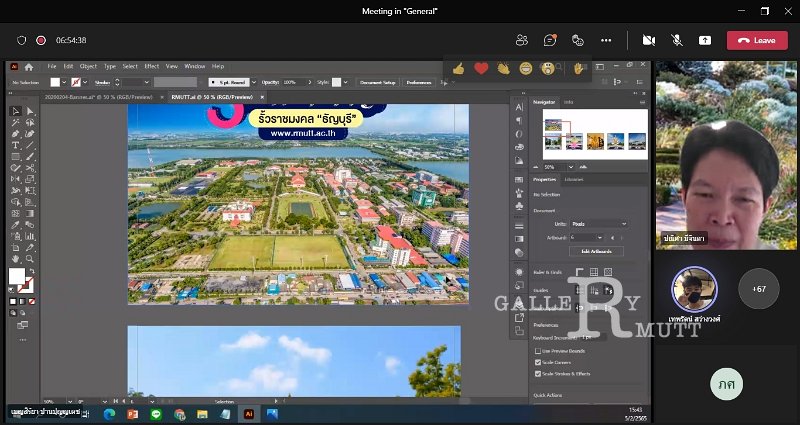Select the Eyedropper tool

pos(16,225)
